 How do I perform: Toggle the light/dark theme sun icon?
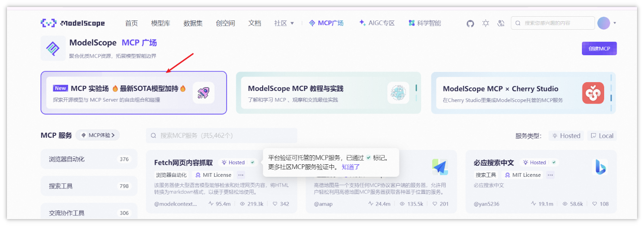pyautogui.click(x=486, y=23)
